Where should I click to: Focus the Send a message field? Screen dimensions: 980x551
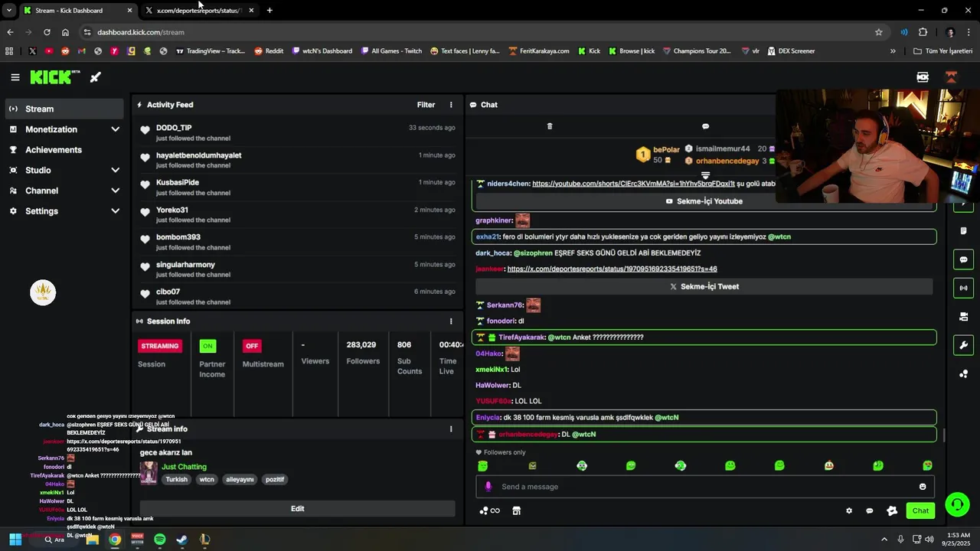pyautogui.click(x=704, y=487)
